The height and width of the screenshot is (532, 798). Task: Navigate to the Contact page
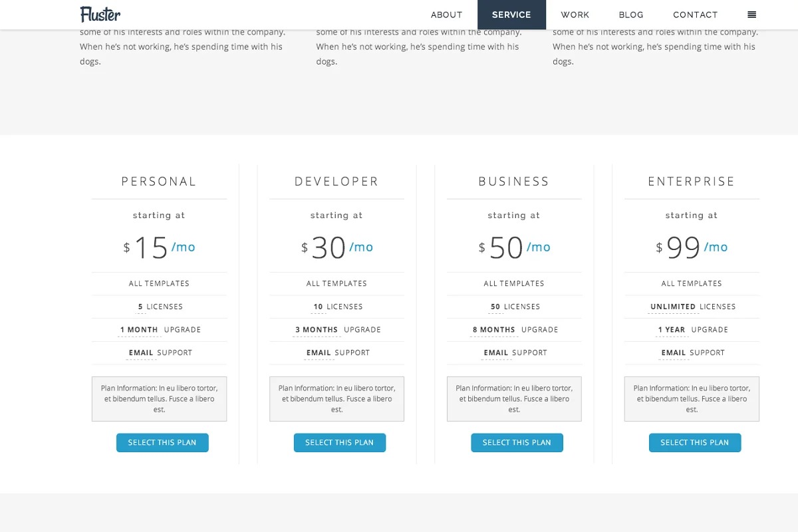click(695, 15)
